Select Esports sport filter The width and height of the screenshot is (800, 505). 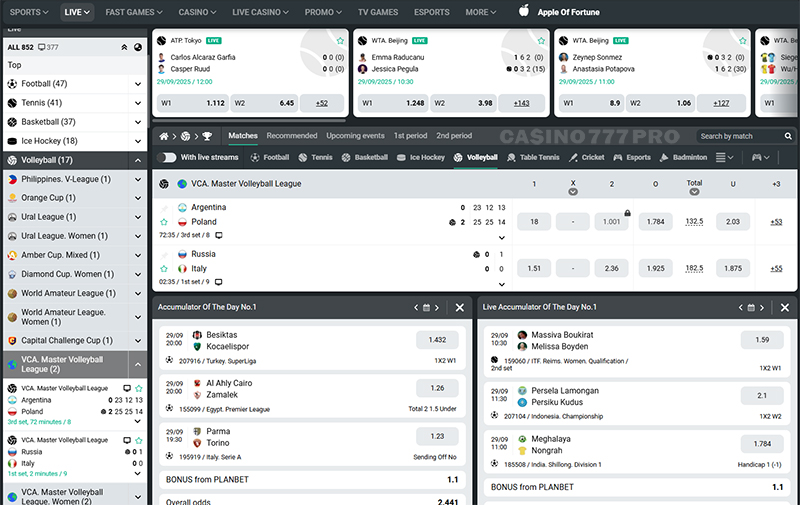[x=632, y=158]
